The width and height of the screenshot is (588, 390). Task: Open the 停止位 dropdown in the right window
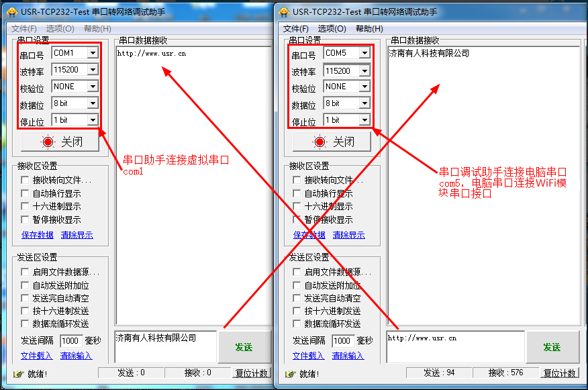[x=363, y=119]
